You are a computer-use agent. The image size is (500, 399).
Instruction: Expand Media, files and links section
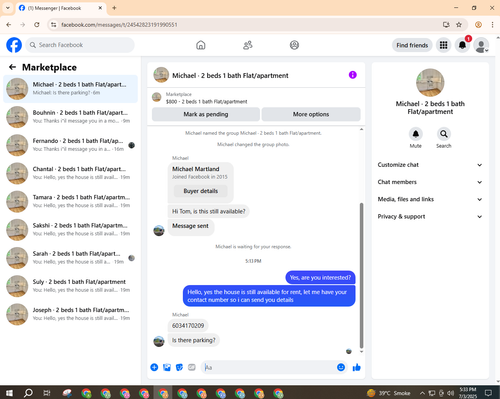click(430, 199)
